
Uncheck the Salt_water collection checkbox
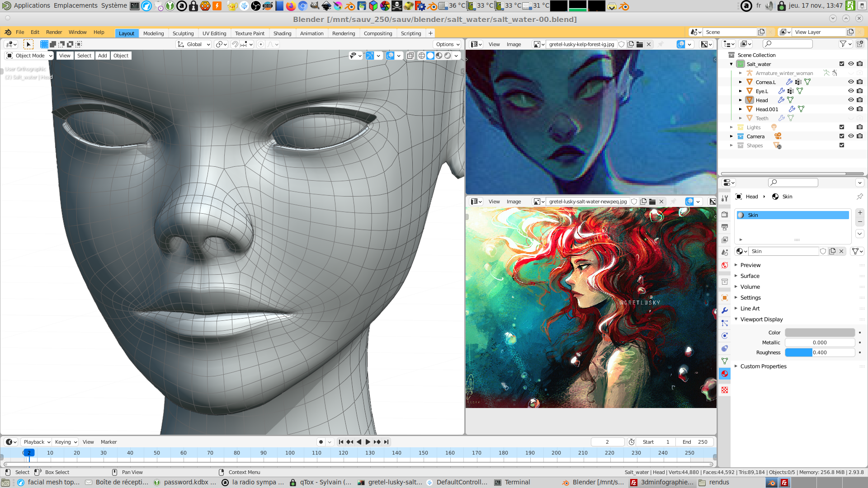point(842,64)
